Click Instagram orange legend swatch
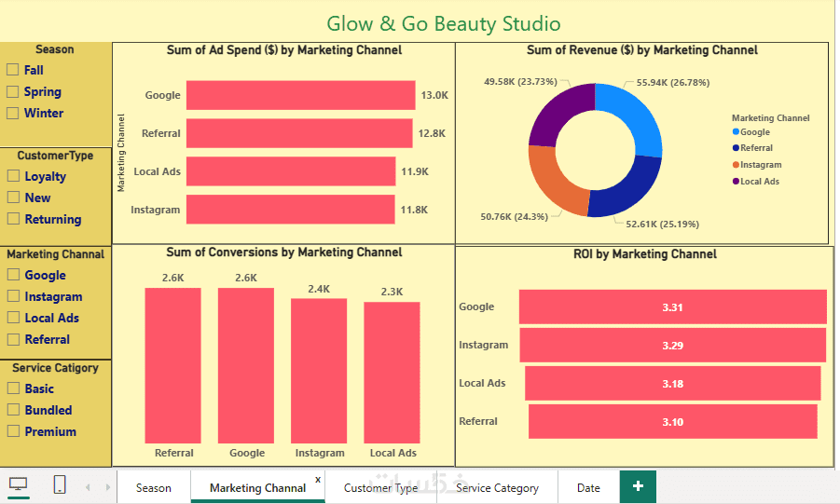Screen dimensions: 840x504 coord(736,165)
